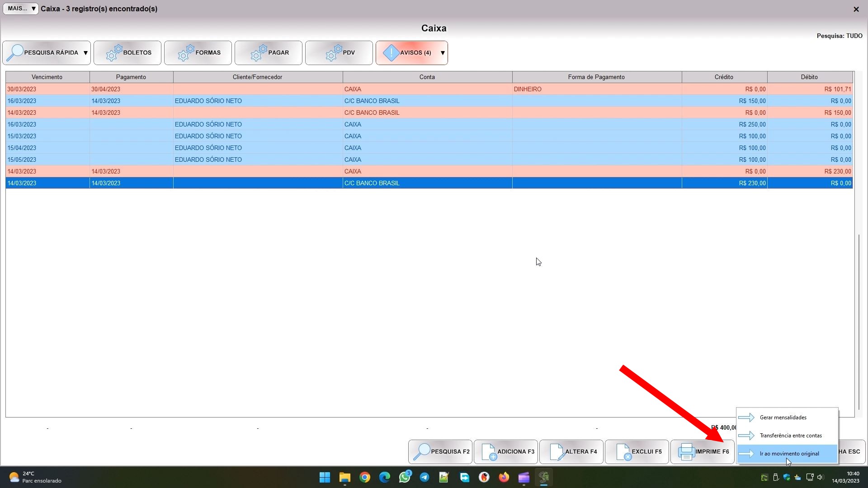Sort by the Vencimento column header
Viewport: 868px width, 488px height.
point(47,77)
